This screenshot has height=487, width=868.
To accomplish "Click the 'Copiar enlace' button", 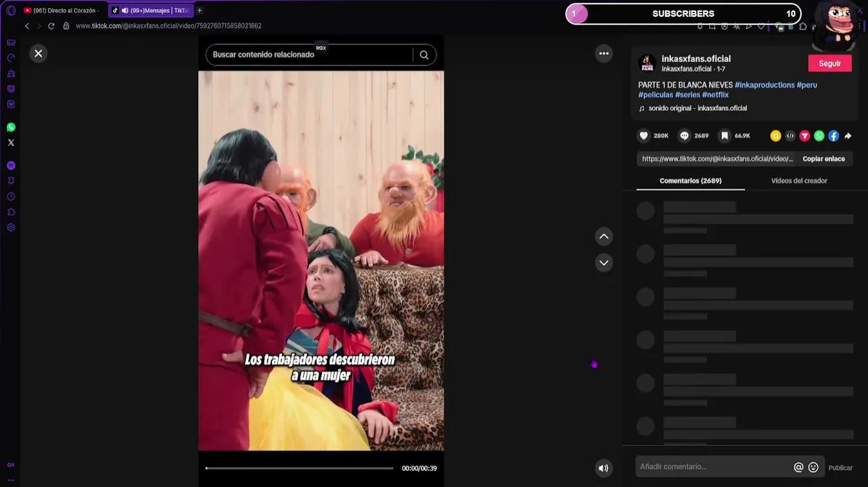I will [x=823, y=159].
